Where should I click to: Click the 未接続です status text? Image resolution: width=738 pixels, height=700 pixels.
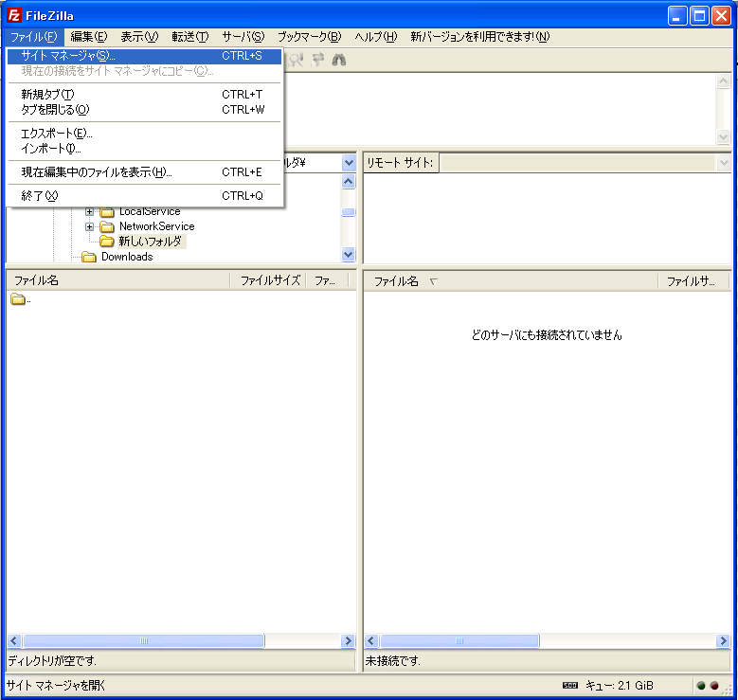392,661
